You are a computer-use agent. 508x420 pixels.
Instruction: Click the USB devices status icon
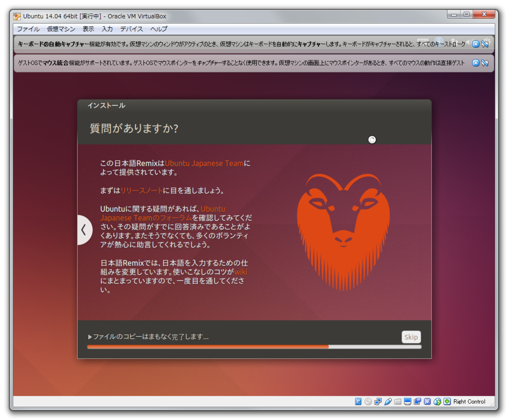coord(388,402)
